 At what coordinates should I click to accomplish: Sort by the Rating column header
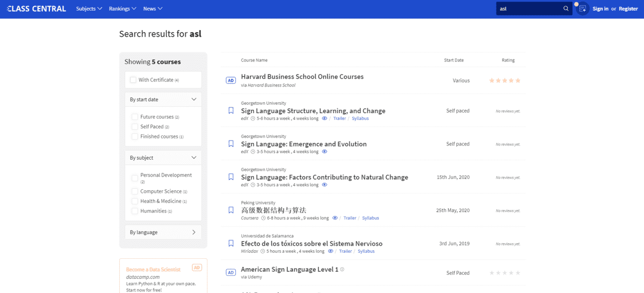click(508, 60)
